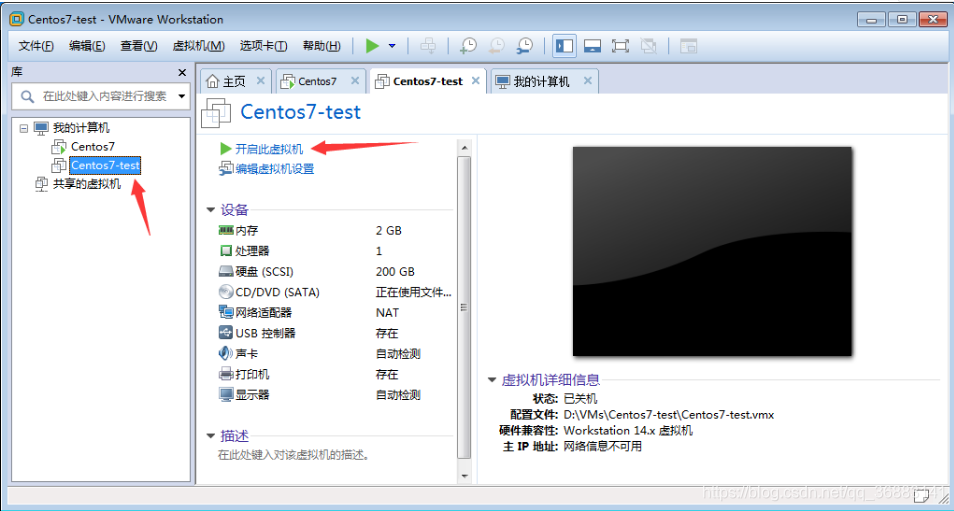The height and width of the screenshot is (511, 954).
Task: Close the 库 library panel
Action: pyautogui.click(x=182, y=72)
